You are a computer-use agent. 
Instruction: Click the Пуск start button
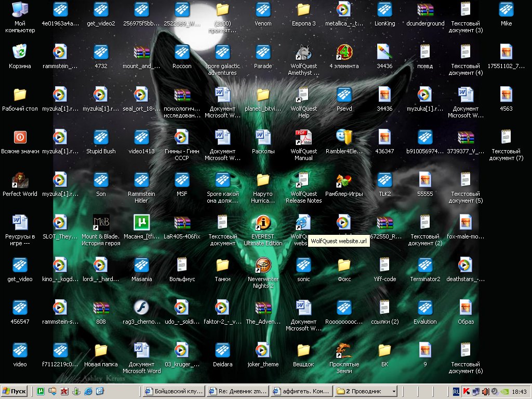tap(15, 391)
